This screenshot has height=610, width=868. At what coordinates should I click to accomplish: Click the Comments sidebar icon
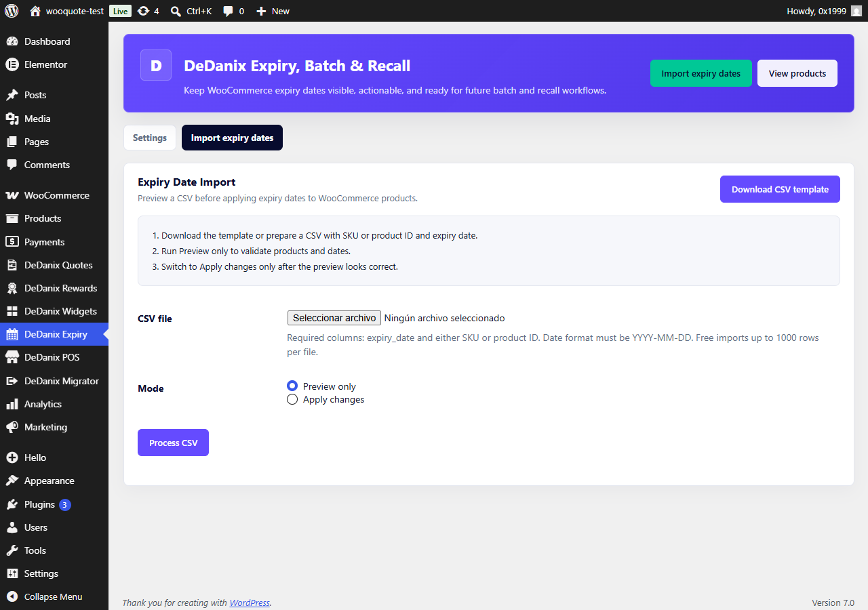(x=12, y=165)
